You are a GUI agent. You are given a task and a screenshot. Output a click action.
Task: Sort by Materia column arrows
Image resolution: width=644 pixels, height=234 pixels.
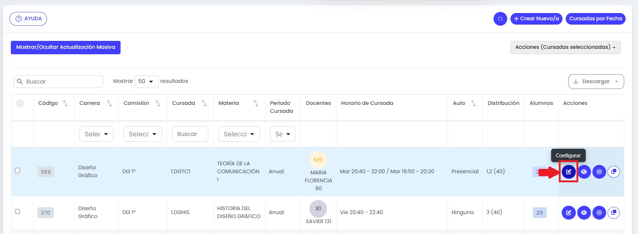[256, 103]
